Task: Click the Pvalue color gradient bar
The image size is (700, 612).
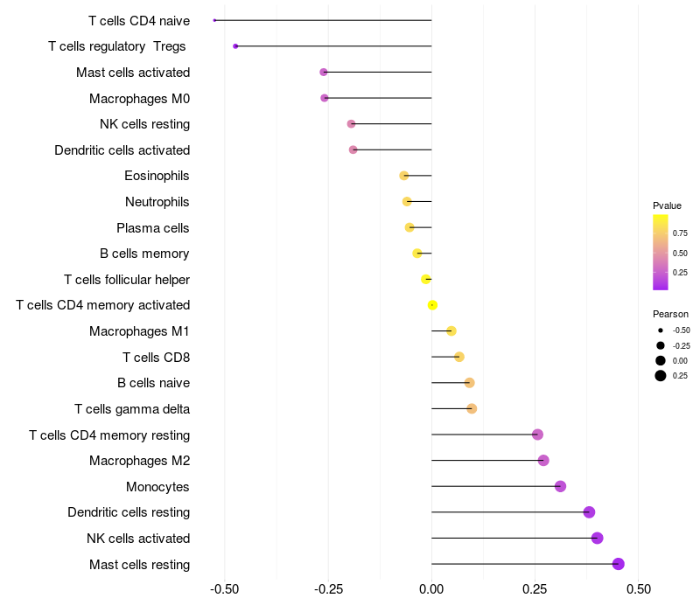Action: (661, 253)
